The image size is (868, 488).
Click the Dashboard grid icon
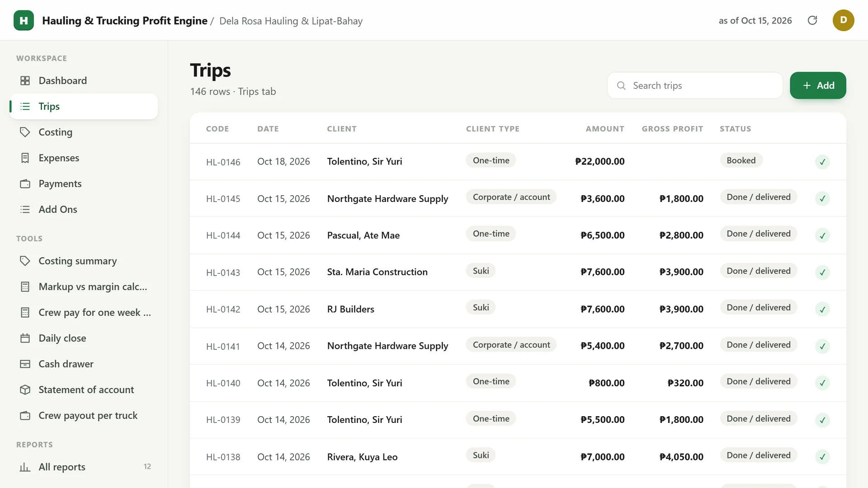pos(25,80)
